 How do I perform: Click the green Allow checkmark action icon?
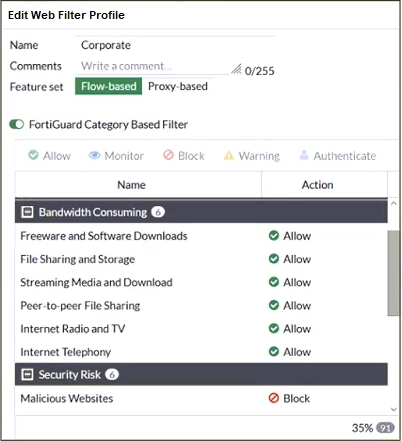pyautogui.click(x=33, y=155)
